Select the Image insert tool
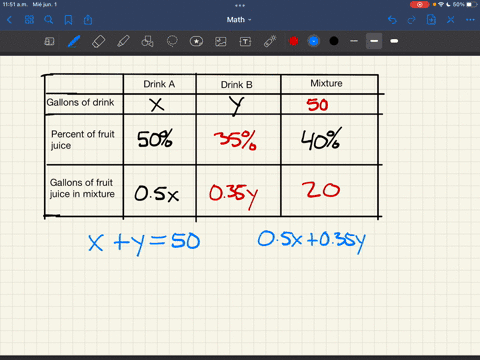 point(221,41)
